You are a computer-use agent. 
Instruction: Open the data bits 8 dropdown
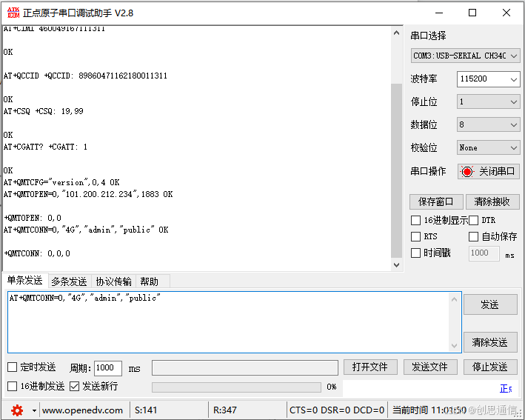tap(488, 124)
